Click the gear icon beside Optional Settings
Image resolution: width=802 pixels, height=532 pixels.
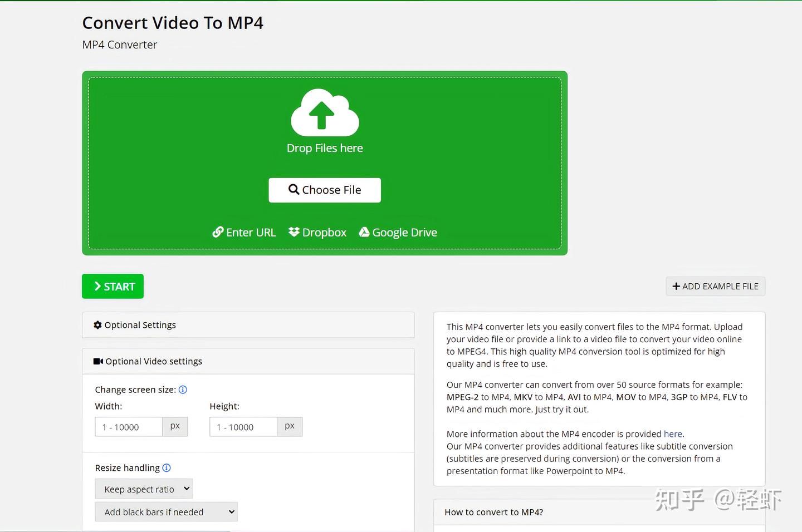pos(97,325)
